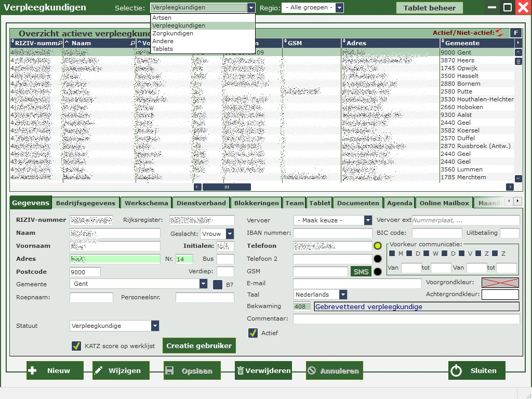The width and height of the screenshot is (532, 399).
Task: Click into the E-mail input field
Action: pos(357,284)
